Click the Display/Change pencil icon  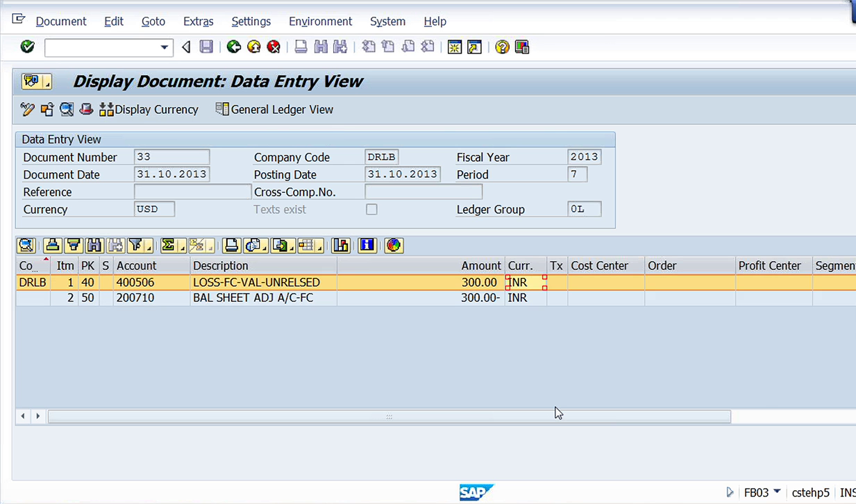[x=27, y=109]
